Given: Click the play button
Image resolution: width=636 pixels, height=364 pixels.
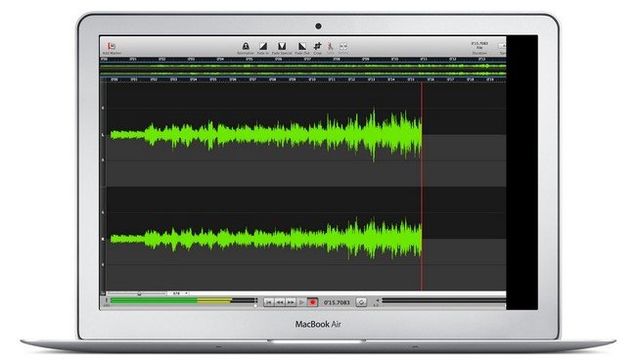Looking at the screenshot, I should coord(301,302).
